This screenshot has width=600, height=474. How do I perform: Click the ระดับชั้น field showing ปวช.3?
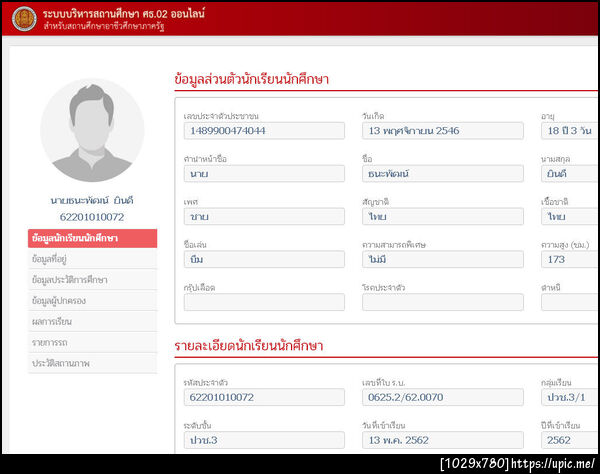pyautogui.click(x=264, y=440)
